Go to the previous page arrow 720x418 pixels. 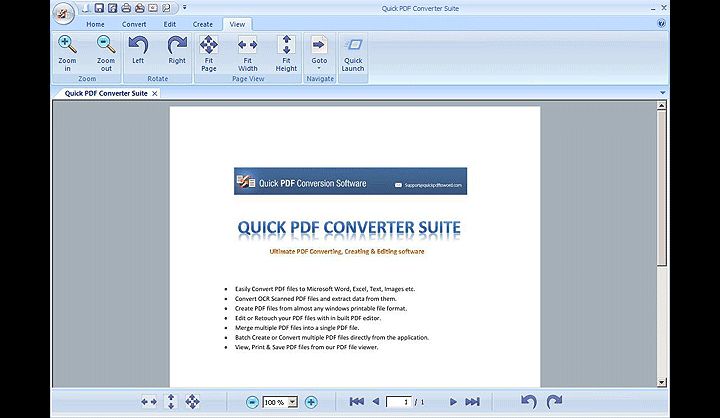[x=376, y=402]
